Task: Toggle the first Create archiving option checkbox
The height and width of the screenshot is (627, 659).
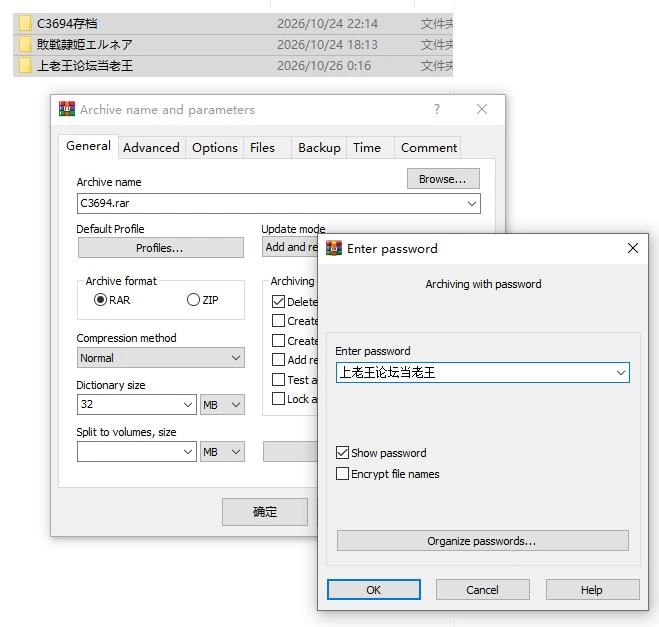Action: (x=278, y=321)
